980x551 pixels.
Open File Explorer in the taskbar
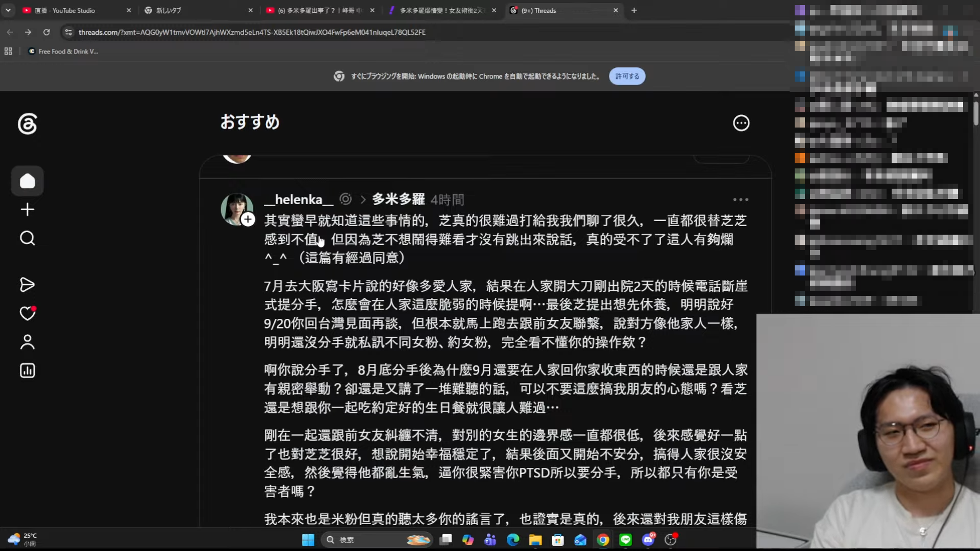point(535,540)
